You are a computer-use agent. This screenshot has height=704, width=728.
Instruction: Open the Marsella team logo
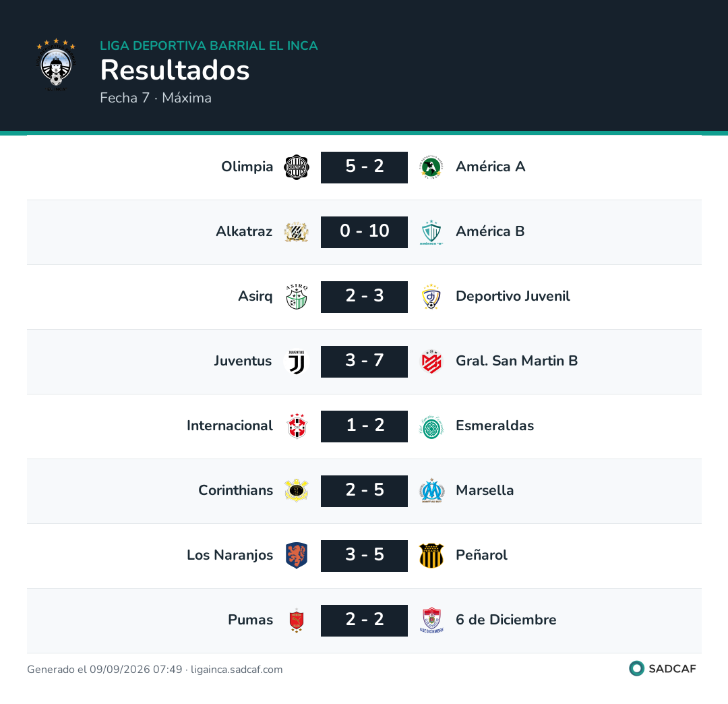pos(432,491)
